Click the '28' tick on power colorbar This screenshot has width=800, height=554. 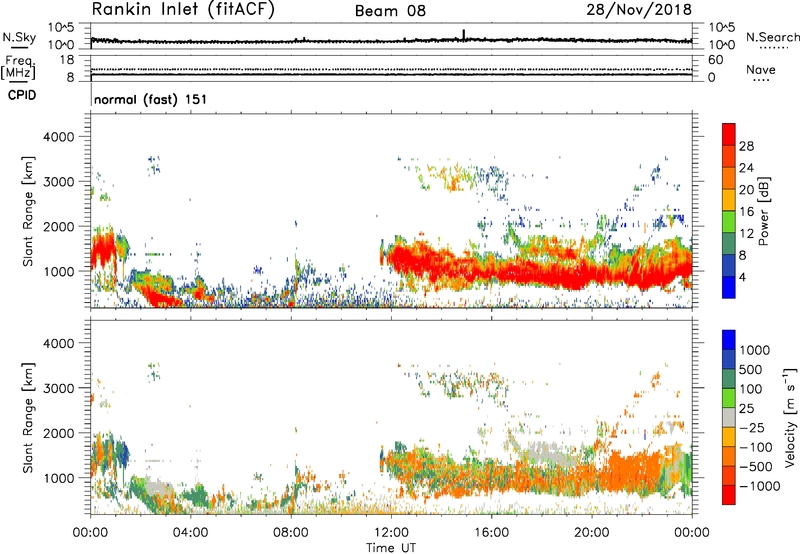(x=746, y=146)
